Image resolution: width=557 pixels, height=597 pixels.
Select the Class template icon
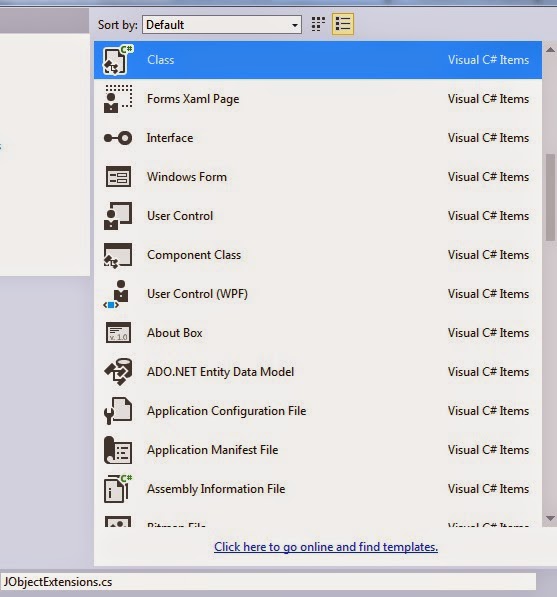pos(118,60)
